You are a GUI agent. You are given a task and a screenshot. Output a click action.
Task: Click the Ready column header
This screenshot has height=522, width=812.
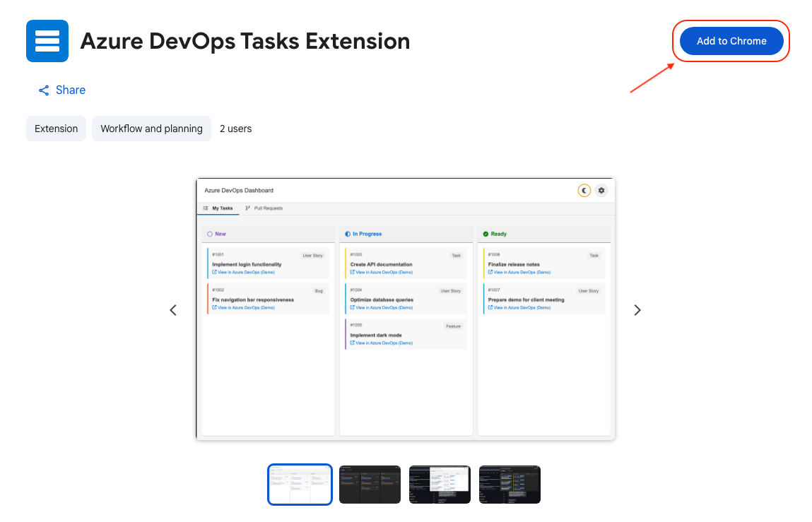[544, 234]
